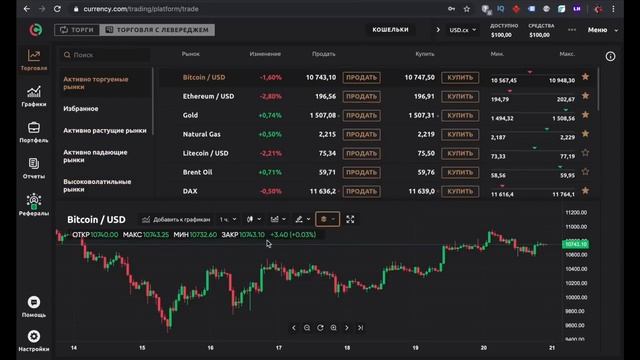Click the three-dots more options icon
This screenshot has height=360, width=640.
(572, 30)
